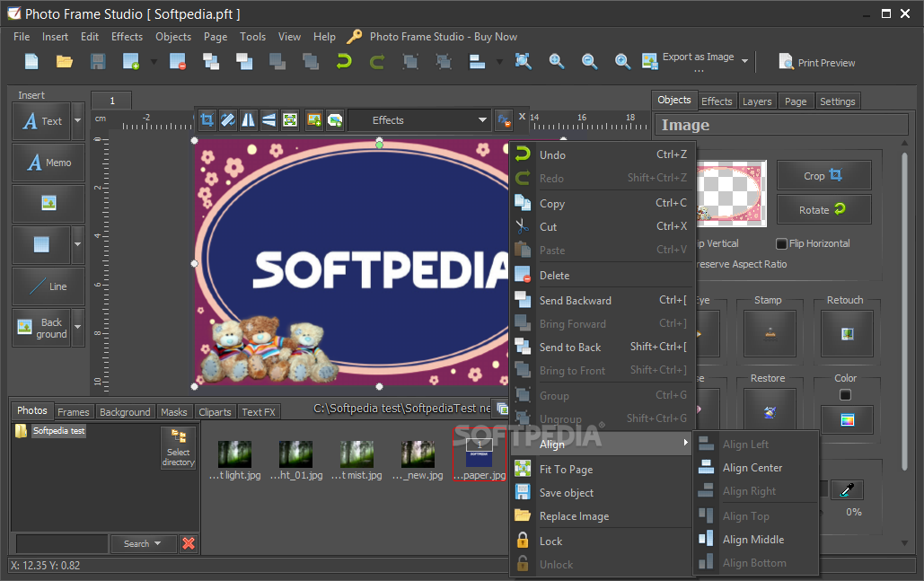Toggle the Flip Horizontal checkbox
Screen dimensions: 924x581
pos(782,243)
